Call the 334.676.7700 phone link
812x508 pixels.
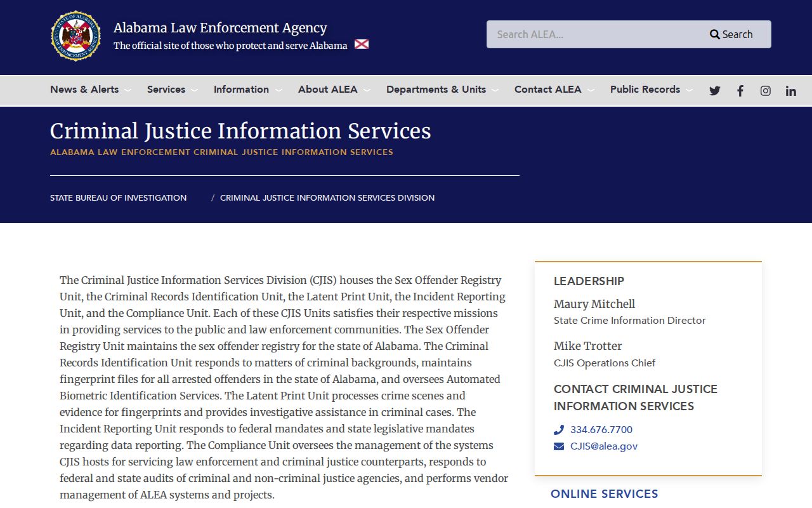click(601, 430)
